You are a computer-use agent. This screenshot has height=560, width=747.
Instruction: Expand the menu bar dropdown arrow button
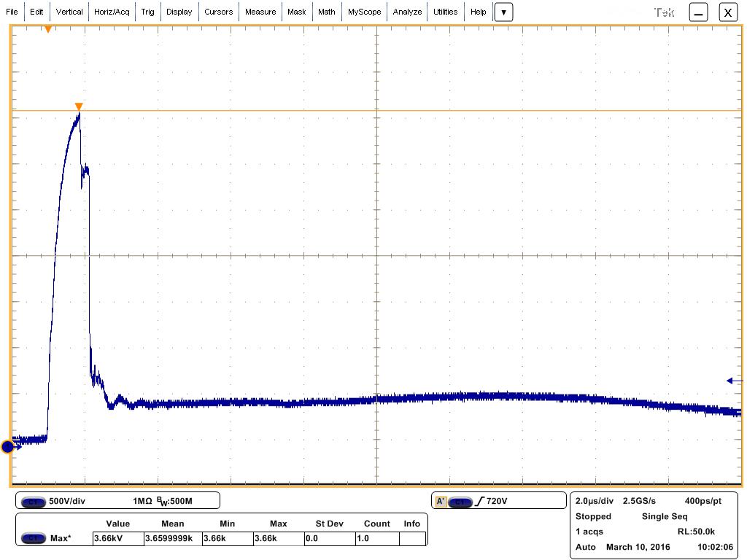(503, 12)
